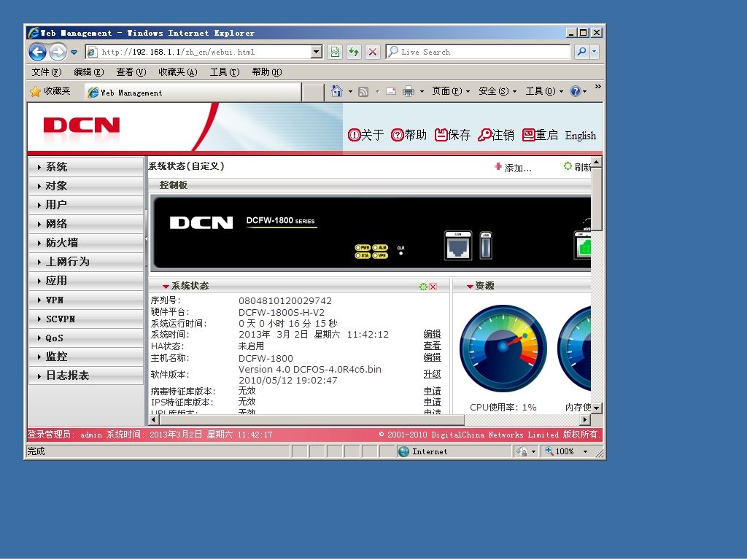This screenshot has height=560, width=747.
Task: Click the Stop loading icon
Action: pyautogui.click(x=373, y=52)
